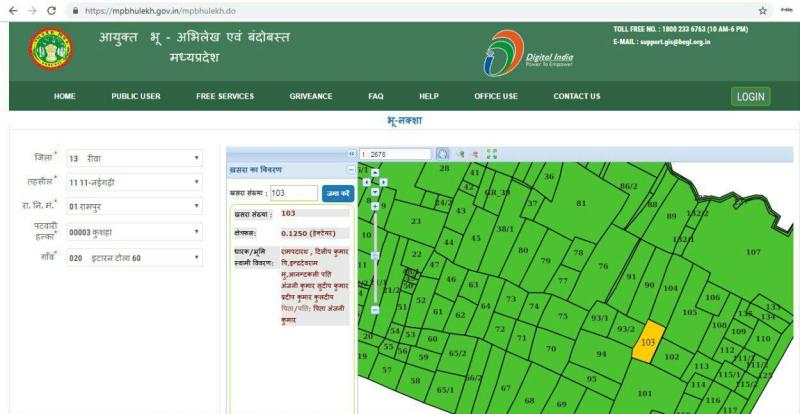This screenshot has width=800, height=414.
Task: Open the RI circle dropdown showing 01 रामपुर
Action: point(134,206)
